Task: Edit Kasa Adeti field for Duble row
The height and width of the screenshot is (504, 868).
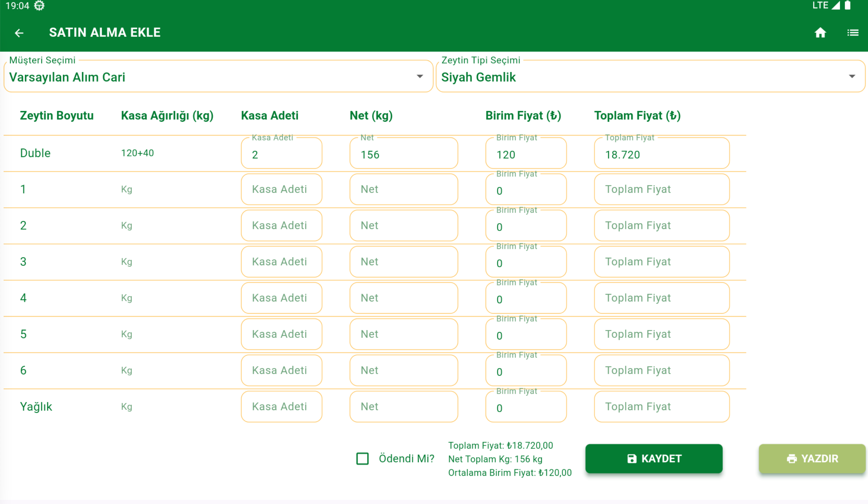Action: point(281,154)
